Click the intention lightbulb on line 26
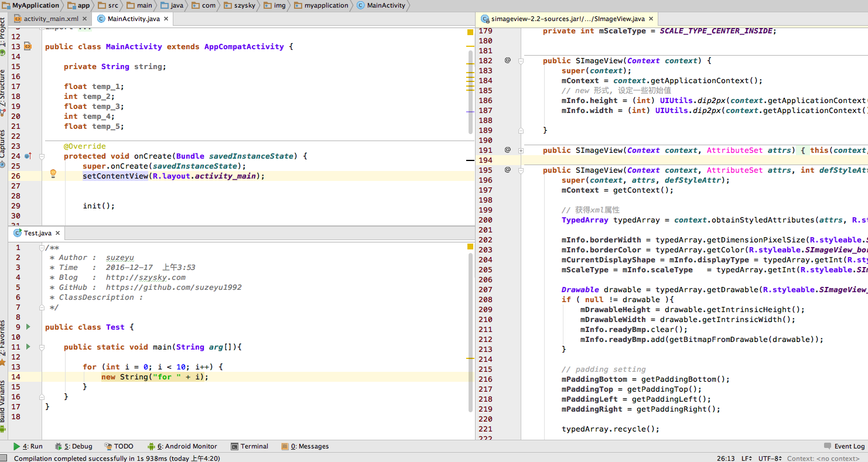This screenshot has width=868, height=462. click(x=53, y=174)
